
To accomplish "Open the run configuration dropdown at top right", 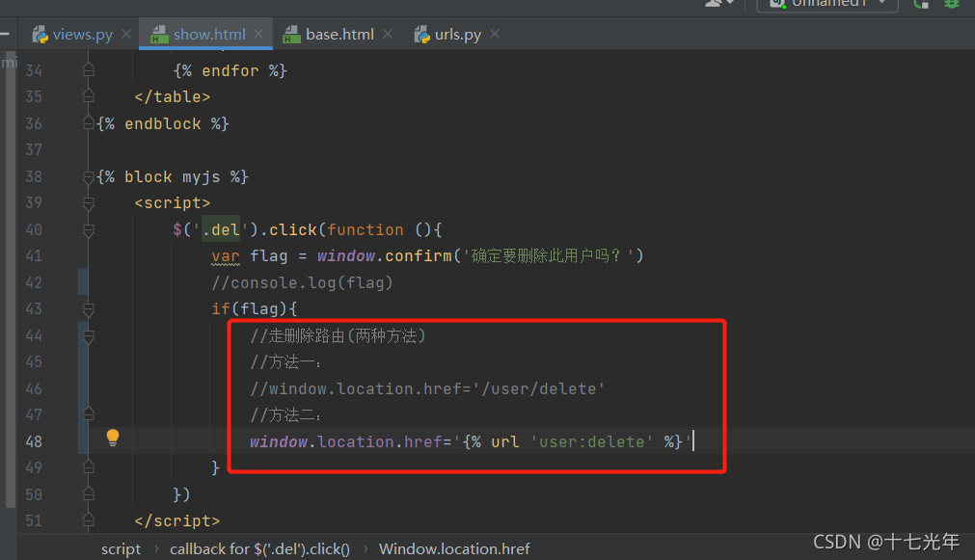I will pos(827,4).
